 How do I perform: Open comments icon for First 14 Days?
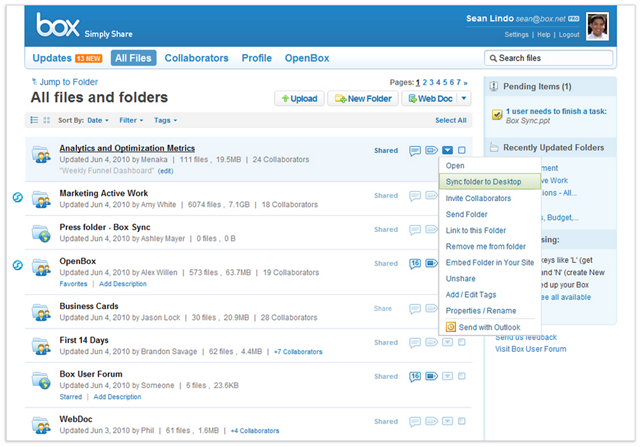coord(415,342)
